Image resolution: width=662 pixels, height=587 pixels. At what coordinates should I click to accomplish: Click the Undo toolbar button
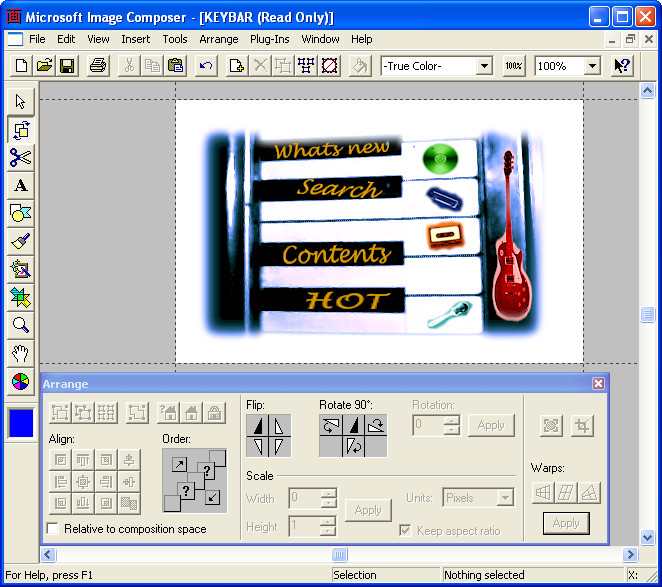tap(206, 66)
